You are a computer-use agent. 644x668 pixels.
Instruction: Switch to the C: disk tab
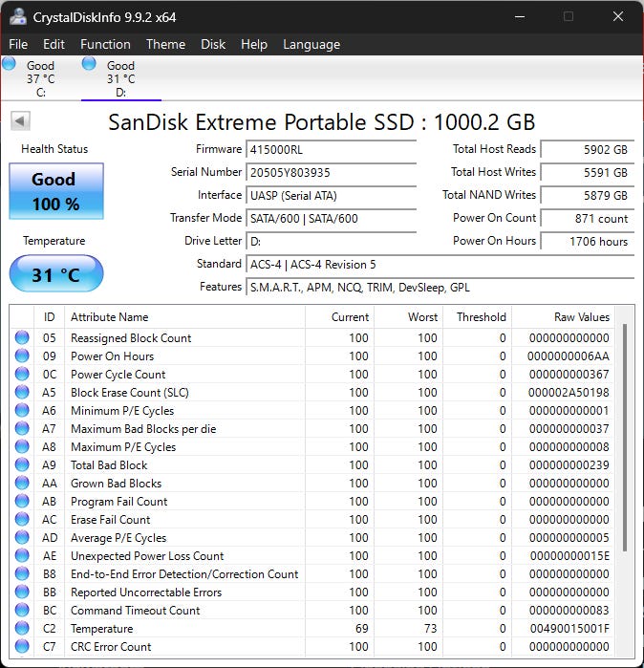pos(40,78)
